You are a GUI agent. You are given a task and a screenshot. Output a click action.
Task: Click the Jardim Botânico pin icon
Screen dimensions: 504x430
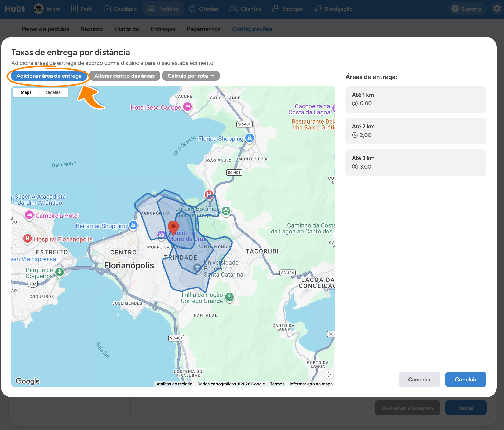(226, 212)
